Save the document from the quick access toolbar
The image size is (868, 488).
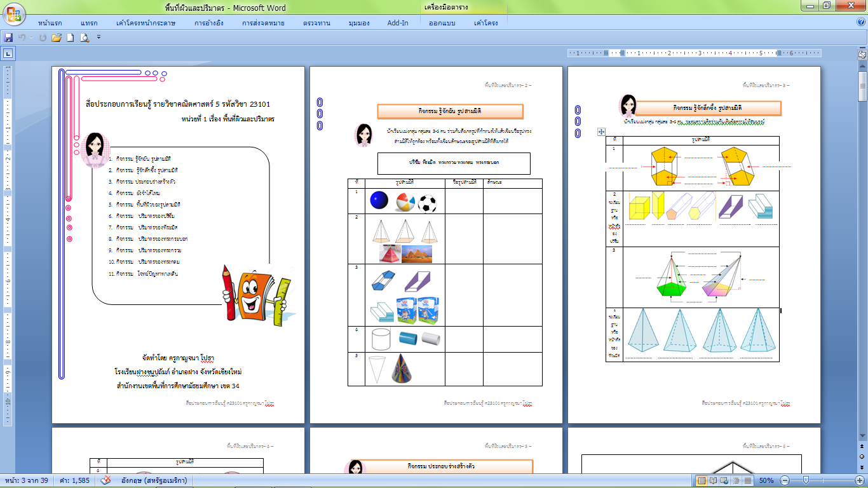pos(9,38)
